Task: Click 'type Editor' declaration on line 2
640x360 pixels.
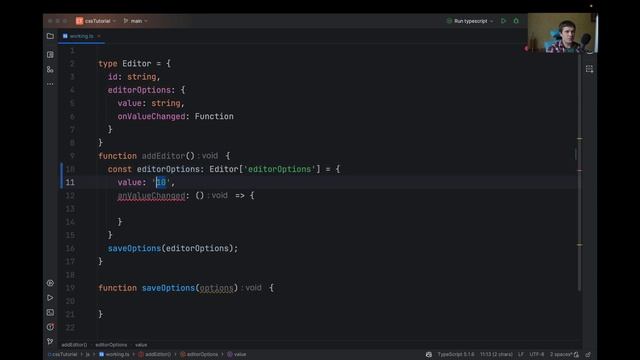Action: tap(124, 64)
